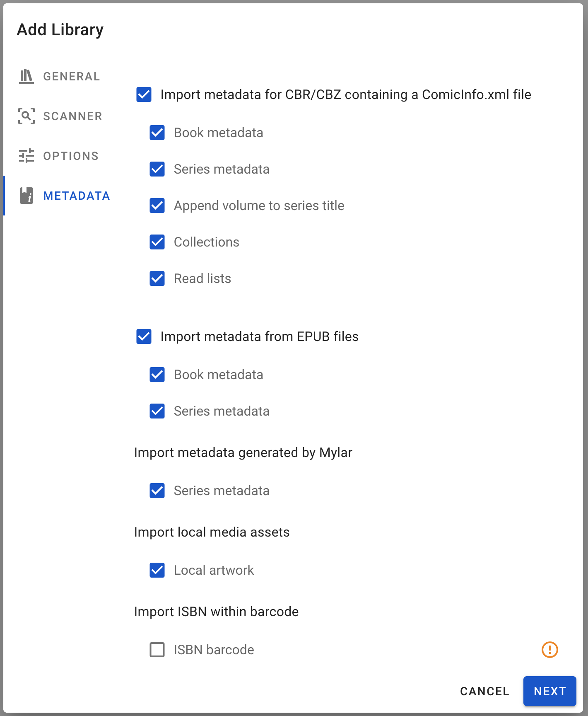Disable Import metadata from EPUB files
Viewport: 588px width, 716px height.
(143, 337)
